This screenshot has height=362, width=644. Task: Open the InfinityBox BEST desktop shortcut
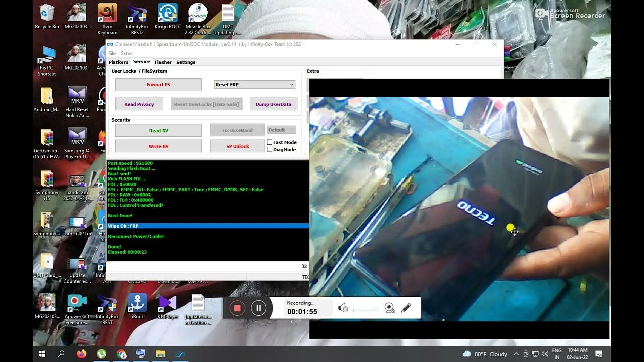(107, 309)
